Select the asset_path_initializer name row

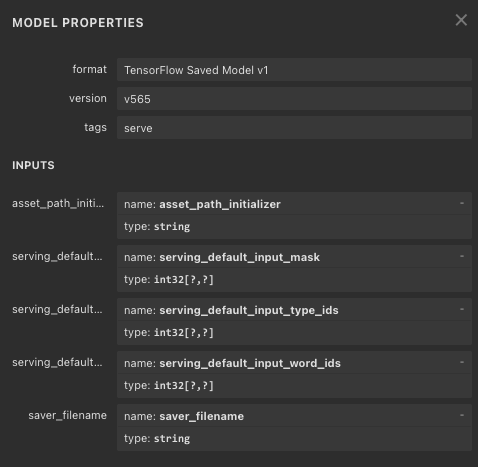pos(294,204)
